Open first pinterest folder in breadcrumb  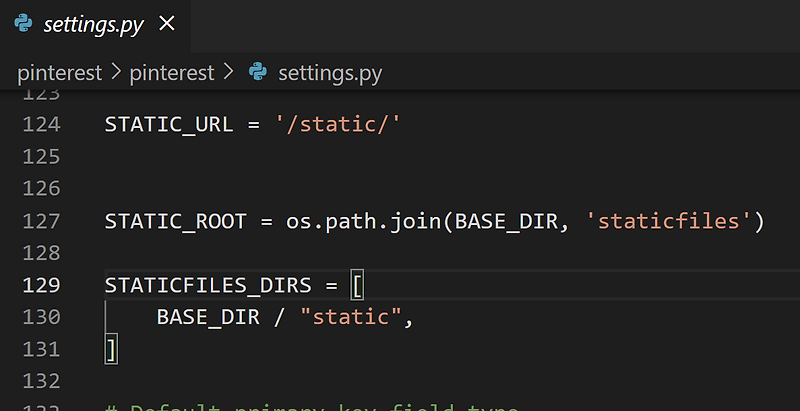coord(60,73)
